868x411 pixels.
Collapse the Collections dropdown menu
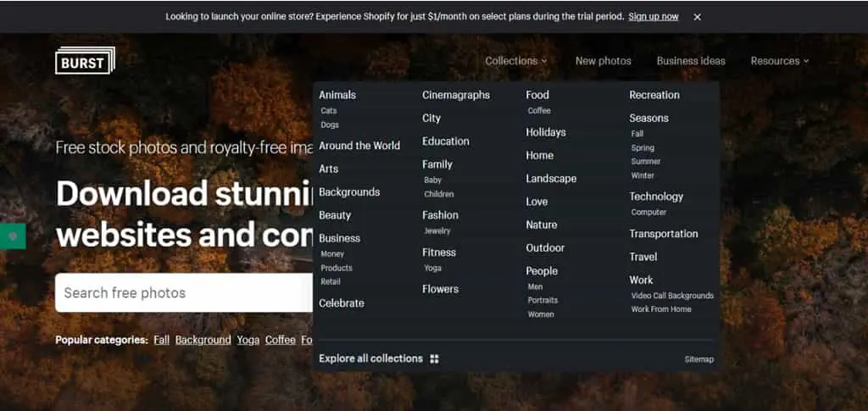tap(516, 61)
